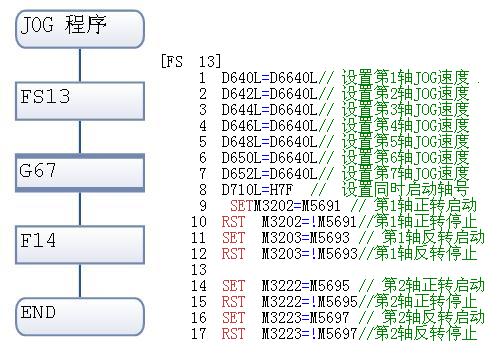Click connector line between FS13 and G67
Image resolution: width=499 pixels, height=362 pixels.
80,137
